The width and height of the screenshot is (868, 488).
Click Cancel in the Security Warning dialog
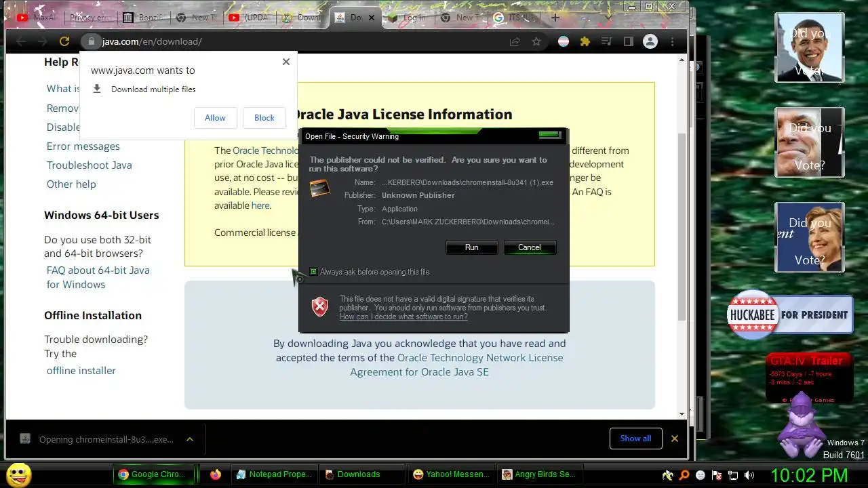[530, 247]
